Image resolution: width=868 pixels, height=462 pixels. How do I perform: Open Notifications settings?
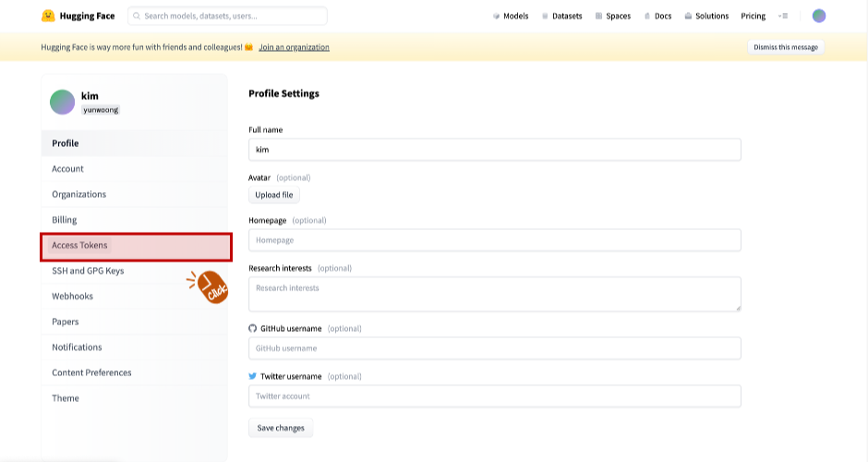(135, 346)
